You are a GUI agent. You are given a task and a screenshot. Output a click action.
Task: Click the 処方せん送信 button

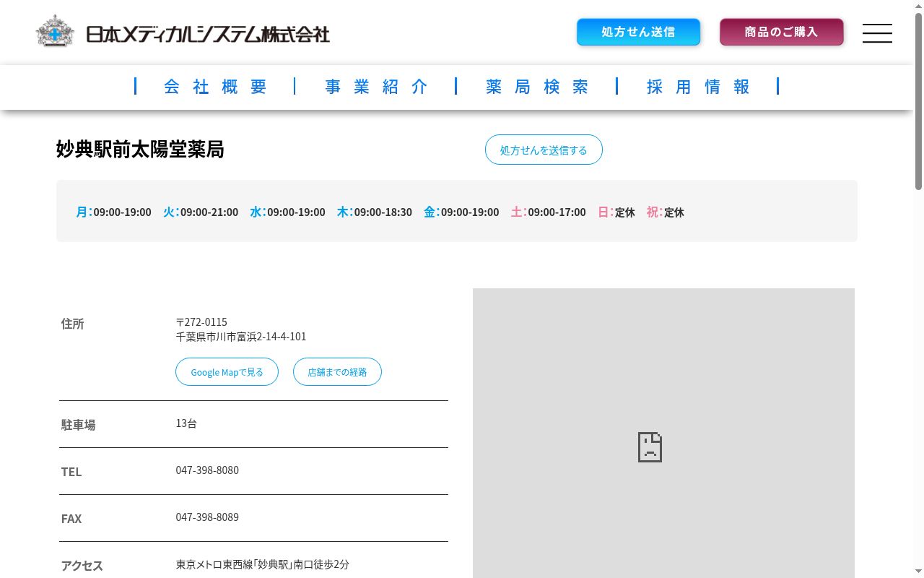click(x=638, y=32)
